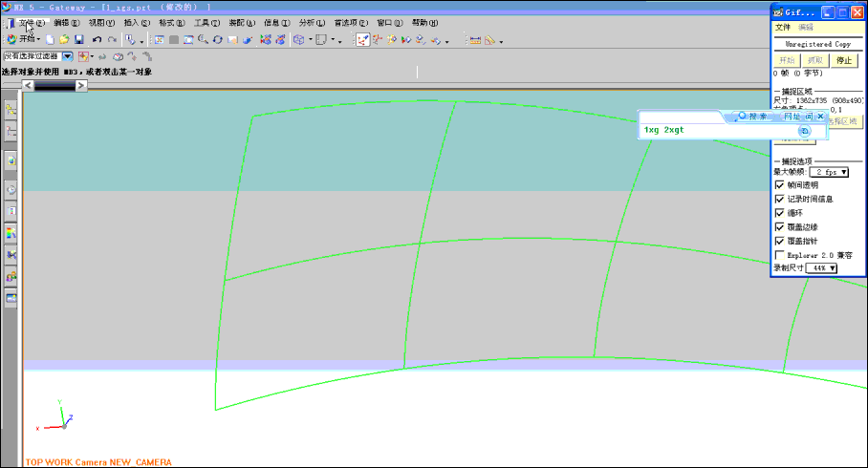Open the Internet browser sidebar tab

tap(11, 161)
